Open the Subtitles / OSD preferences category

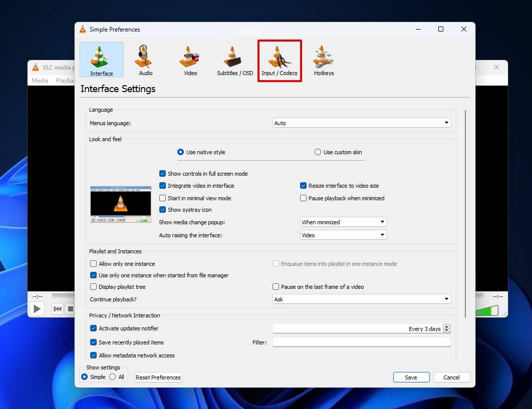click(x=235, y=61)
